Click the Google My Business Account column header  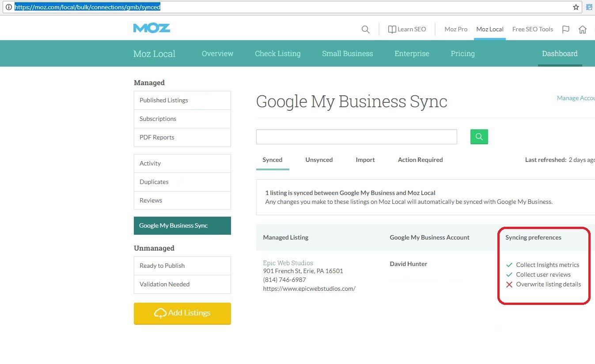(429, 237)
